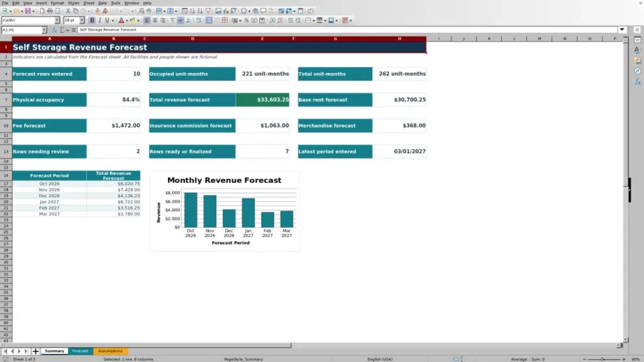The image size is (644, 362).
Task: Open the Font Size dropdown
Action: tap(82, 20)
